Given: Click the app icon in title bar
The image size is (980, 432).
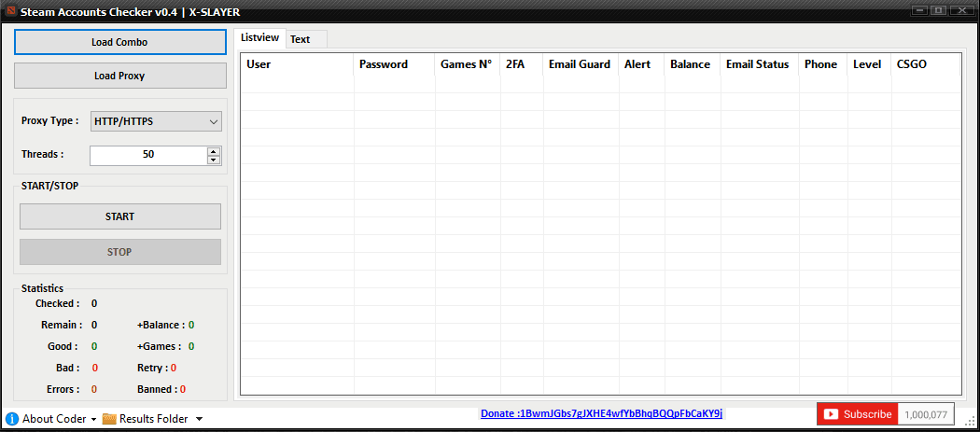Looking at the screenshot, I should point(9,10).
